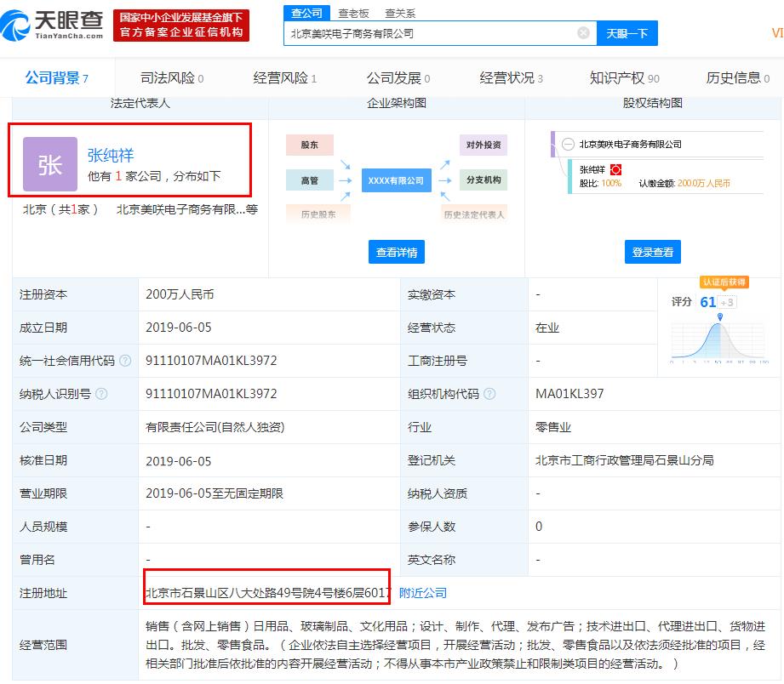This screenshot has width=784, height=684.
Task: Open the 公司背景 tab
Action: pyautogui.click(x=56, y=78)
